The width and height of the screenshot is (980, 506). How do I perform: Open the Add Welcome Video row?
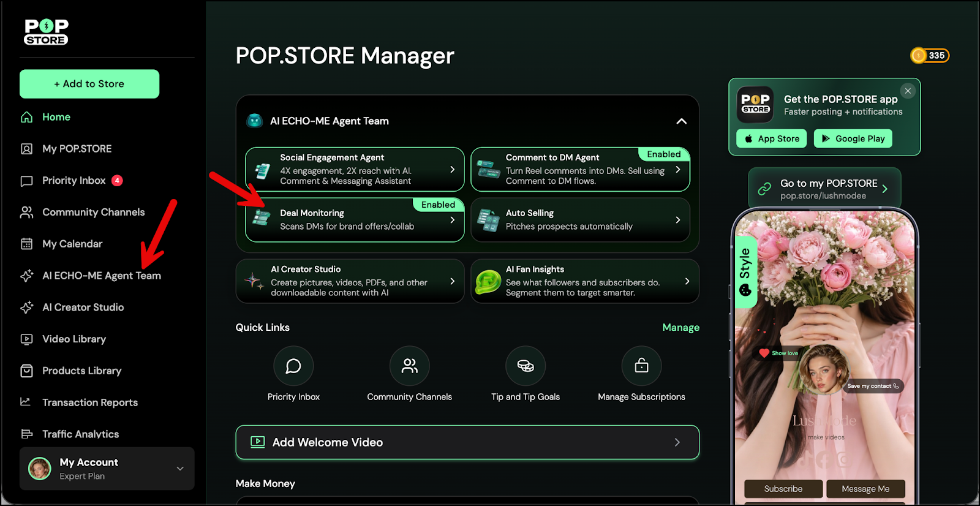click(467, 442)
